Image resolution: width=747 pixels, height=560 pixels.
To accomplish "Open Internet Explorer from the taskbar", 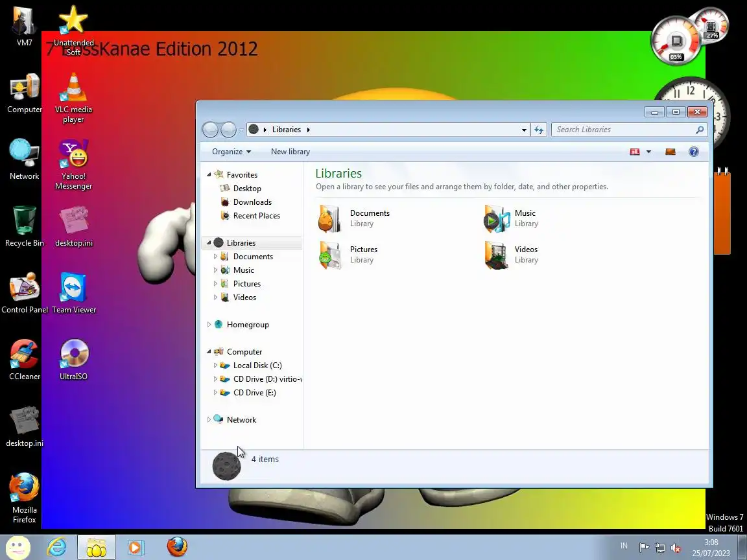I will coord(56,547).
